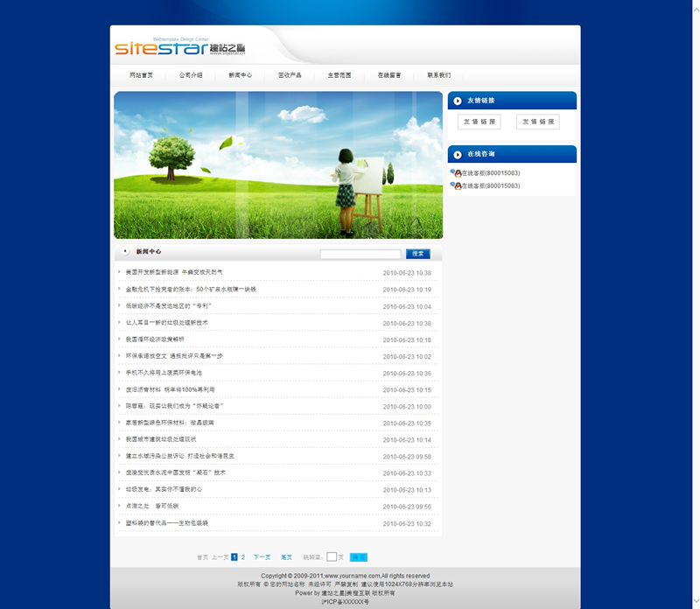The width and height of the screenshot is (700, 609).
Task: Open the green meadow banner image
Action: pyautogui.click(x=278, y=165)
